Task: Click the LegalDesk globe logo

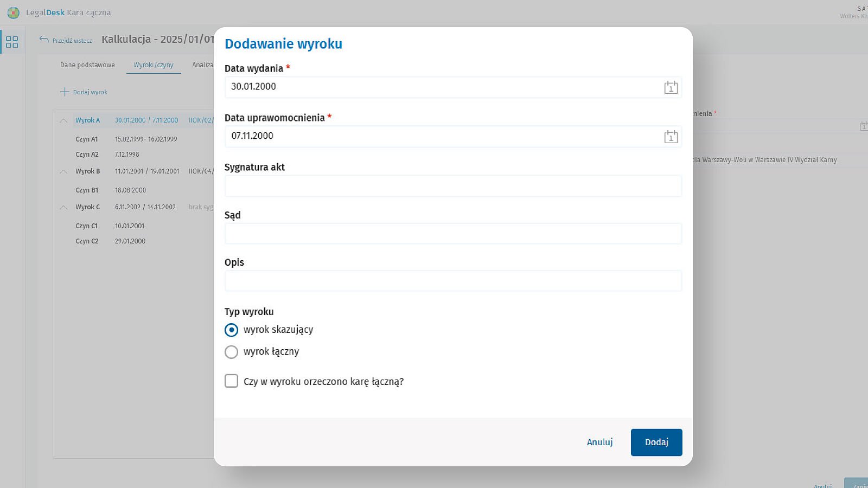Action: click(13, 12)
